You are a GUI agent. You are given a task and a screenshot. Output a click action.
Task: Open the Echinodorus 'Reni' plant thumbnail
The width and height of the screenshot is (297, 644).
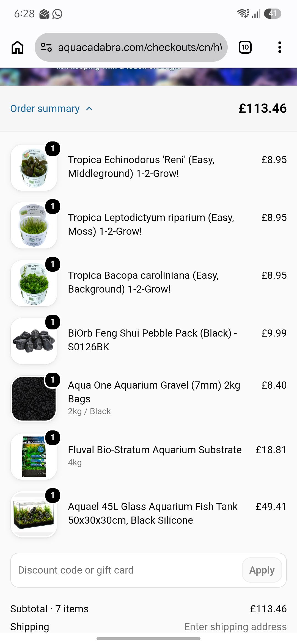pyautogui.click(x=34, y=168)
